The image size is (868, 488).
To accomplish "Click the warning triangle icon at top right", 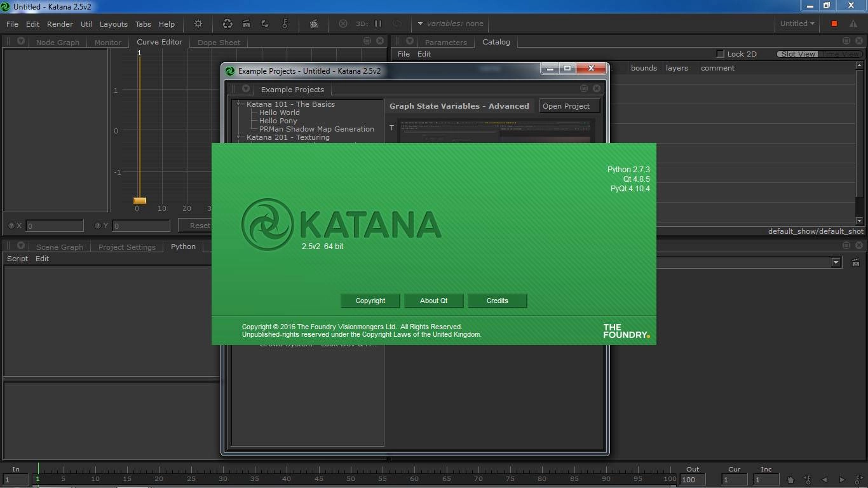I will point(853,24).
